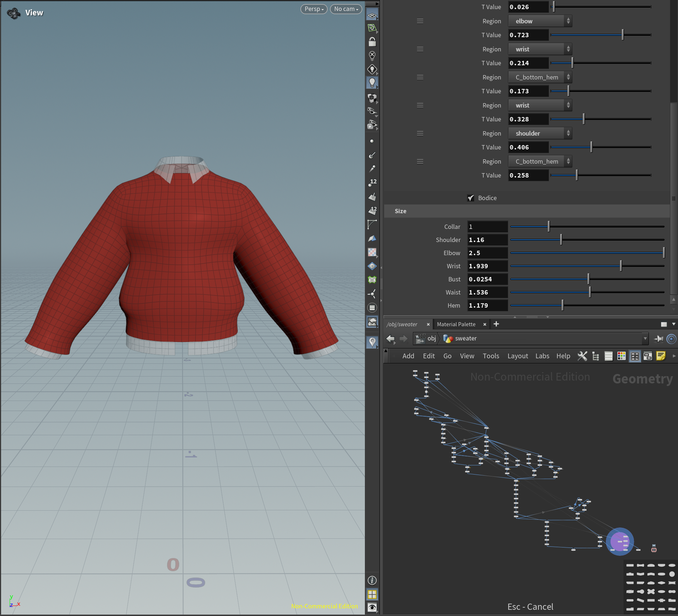Open the color palette grid icon
This screenshot has width=678, height=616.
[x=621, y=356]
